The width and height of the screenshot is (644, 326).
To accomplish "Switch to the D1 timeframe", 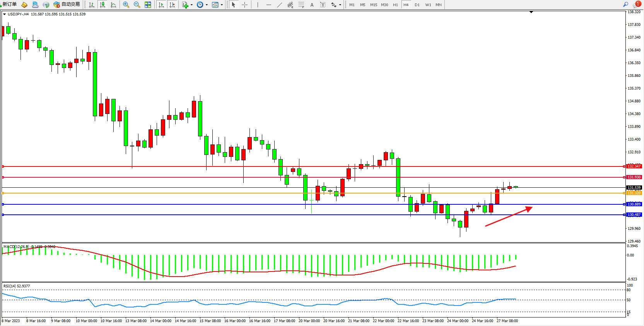I will pos(417,5).
